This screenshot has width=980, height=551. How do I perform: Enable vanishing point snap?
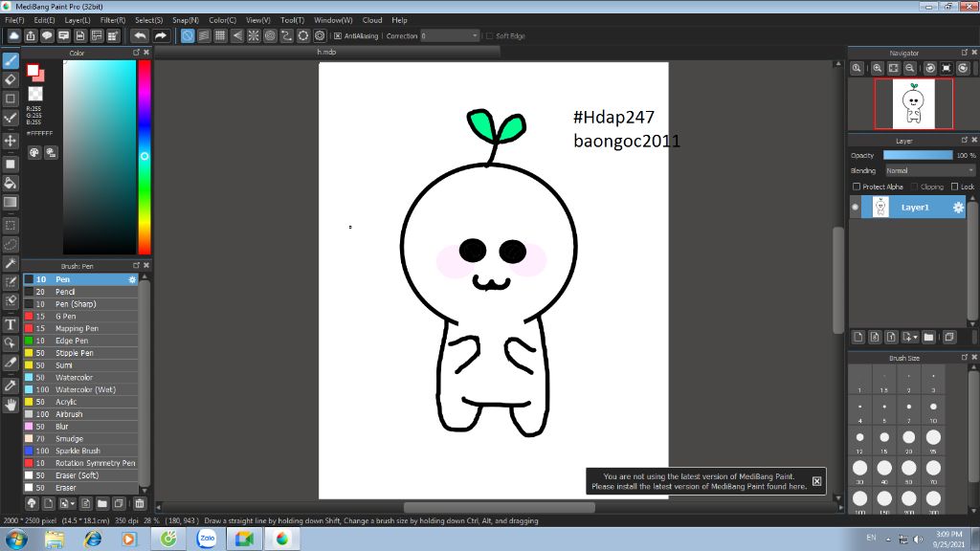pyautogui.click(x=237, y=36)
